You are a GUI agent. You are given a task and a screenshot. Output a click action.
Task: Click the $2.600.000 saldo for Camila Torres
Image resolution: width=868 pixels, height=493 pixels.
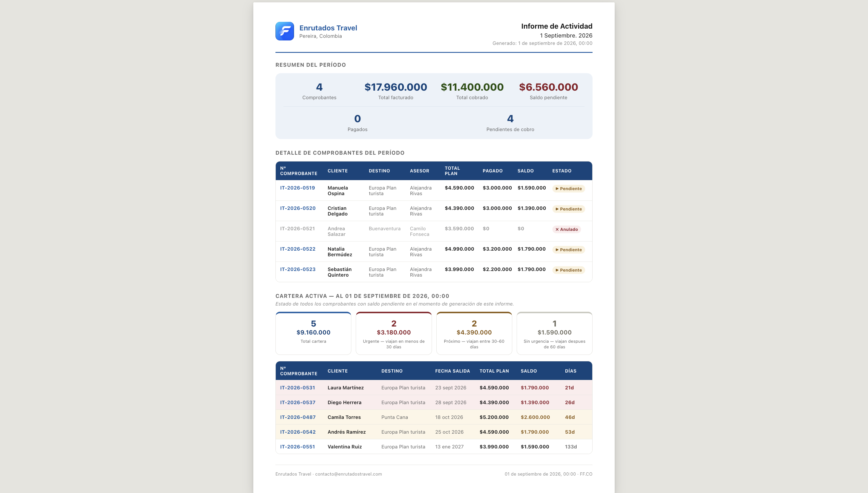(x=535, y=417)
